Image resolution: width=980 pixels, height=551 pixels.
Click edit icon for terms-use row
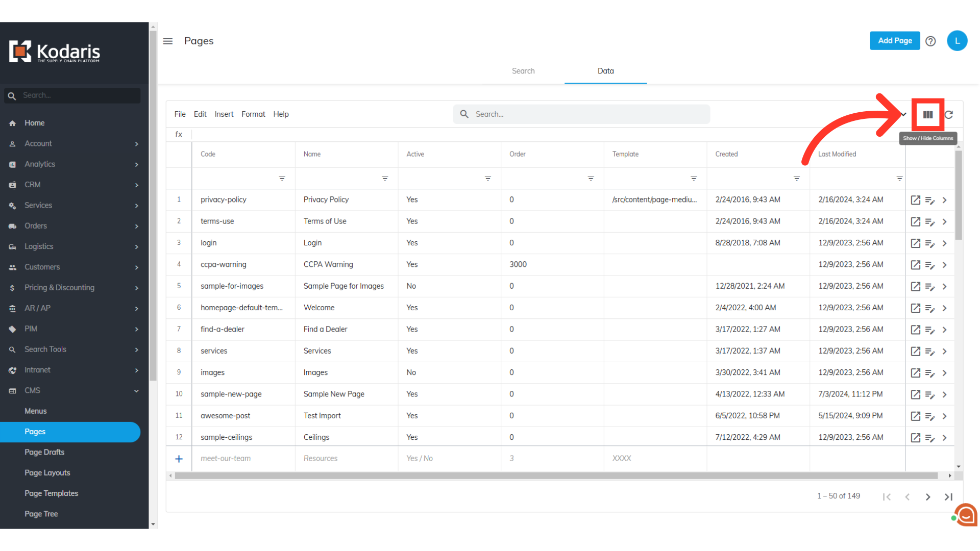pyautogui.click(x=929, y=222)
